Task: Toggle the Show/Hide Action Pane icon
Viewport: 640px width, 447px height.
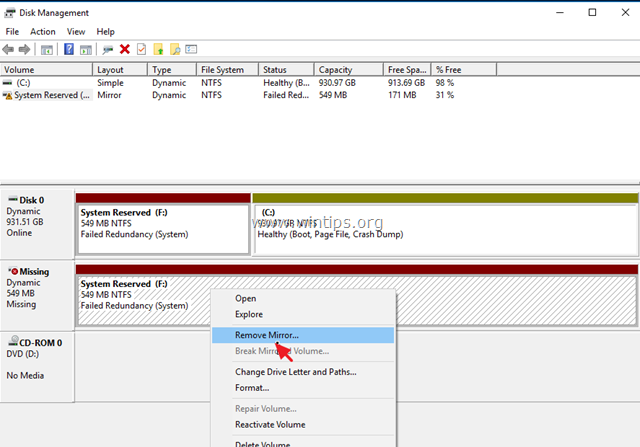Action: click(x=86, y=50)
